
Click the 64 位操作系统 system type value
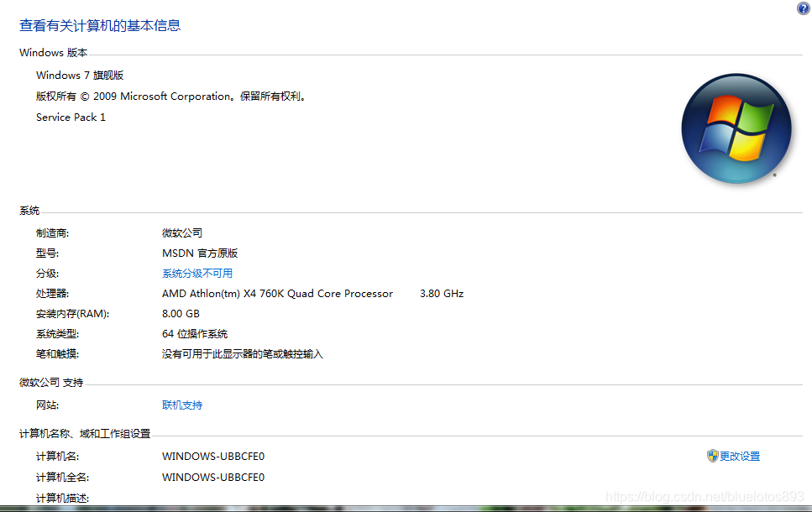195,334
